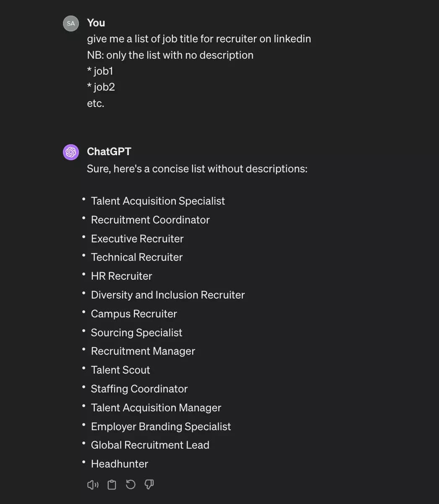The width and height of the screenshot is (439, 504).
Task: Select 'Talent Scout' from the list
Action: 120,370
